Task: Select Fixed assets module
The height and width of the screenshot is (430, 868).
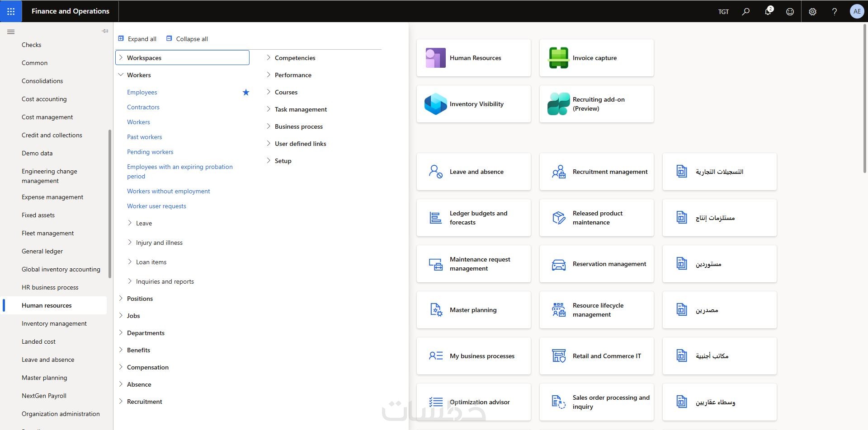Action: [x=38, y=215]
